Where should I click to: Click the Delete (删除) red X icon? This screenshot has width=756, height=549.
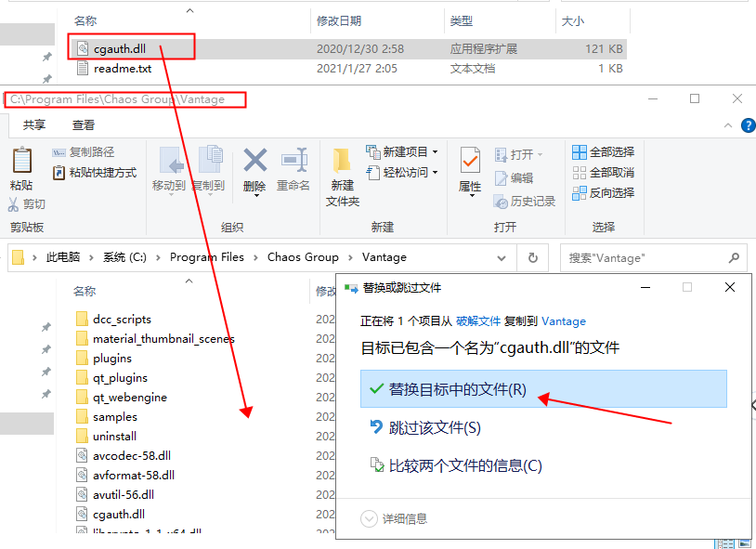[x=255, y=160]
